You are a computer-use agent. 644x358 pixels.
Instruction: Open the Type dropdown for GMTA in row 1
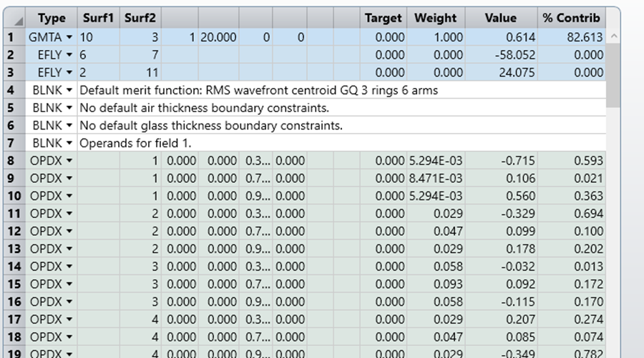tap(69, 37)
